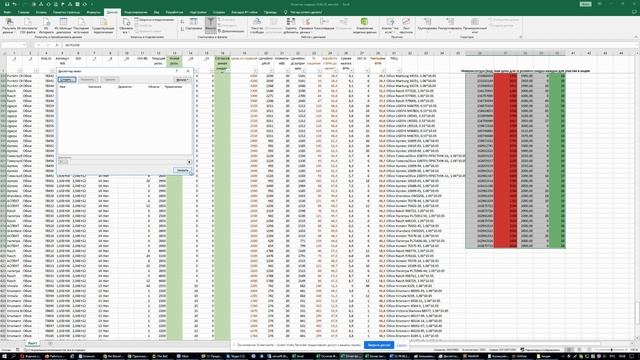Open filter dropdown of column 4
The width and height of the screenshot is (640, 360).
[52, 71]
